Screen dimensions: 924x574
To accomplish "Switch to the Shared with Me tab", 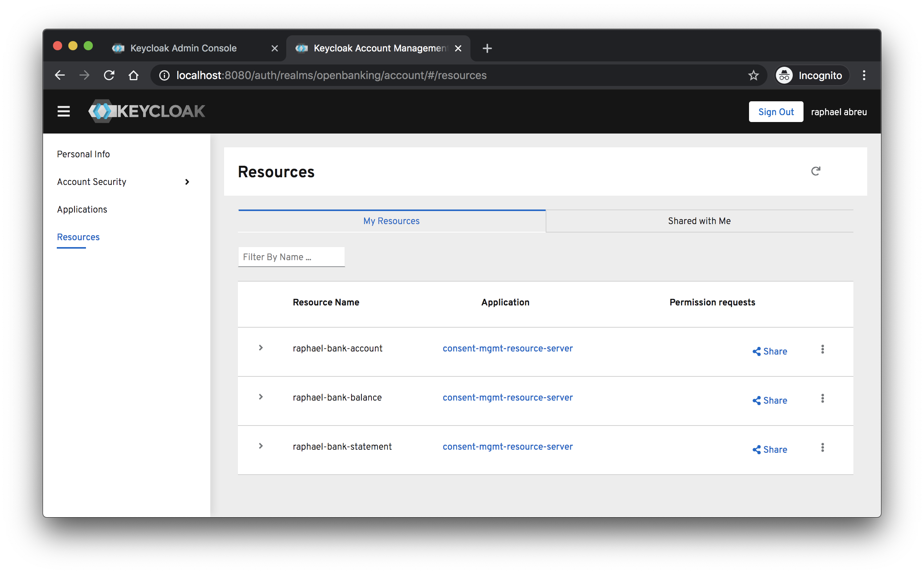I will (699, 221).
